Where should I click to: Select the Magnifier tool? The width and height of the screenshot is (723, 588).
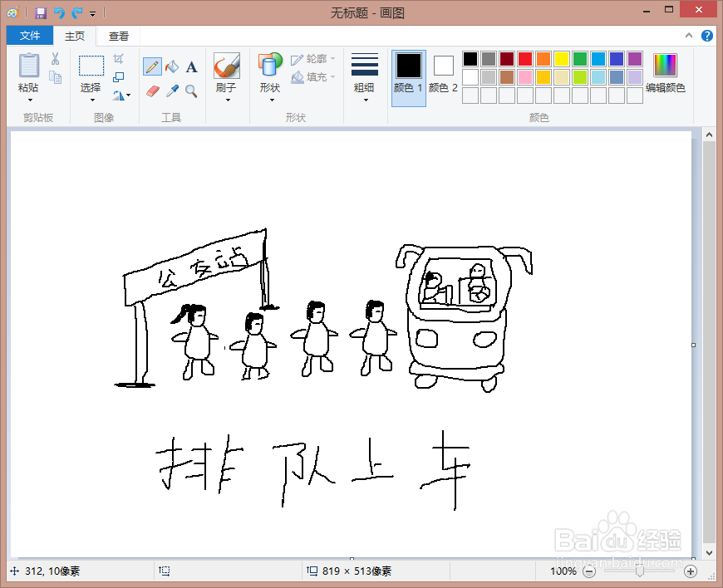(190, 91)
